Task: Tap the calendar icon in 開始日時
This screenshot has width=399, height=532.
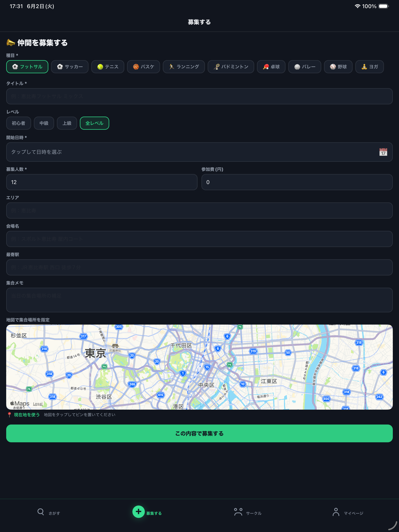Action: point(383,152)
